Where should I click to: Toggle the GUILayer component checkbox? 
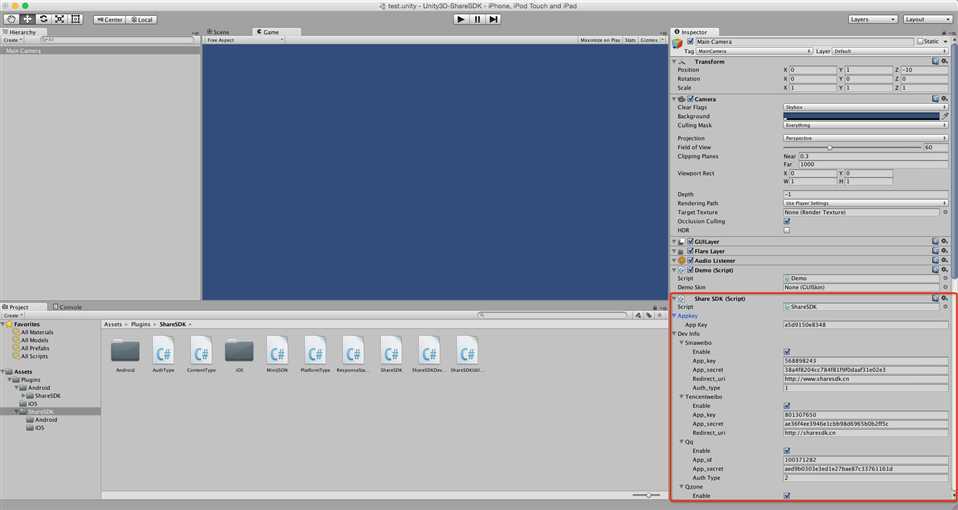pyautogui.click(x=690, y=242)
